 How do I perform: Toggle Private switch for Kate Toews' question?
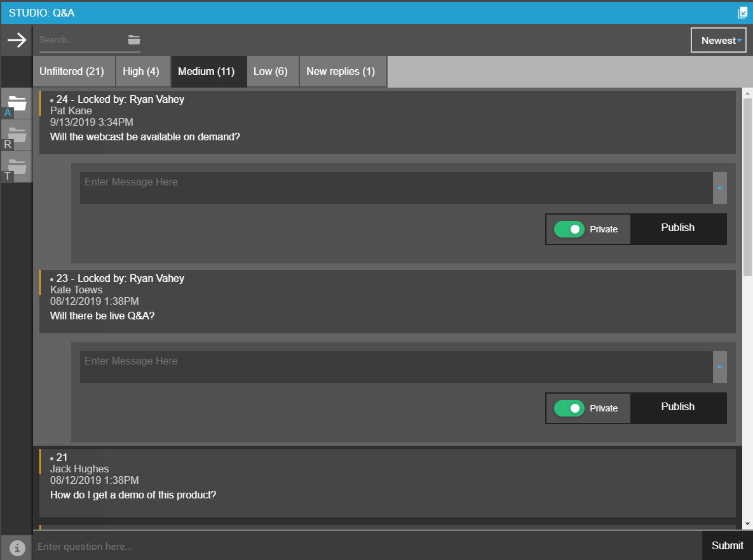(569, 408)
